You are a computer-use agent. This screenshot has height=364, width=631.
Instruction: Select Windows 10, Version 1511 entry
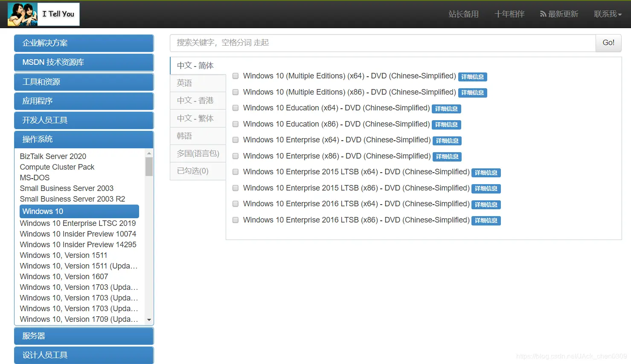pos(64,255)
